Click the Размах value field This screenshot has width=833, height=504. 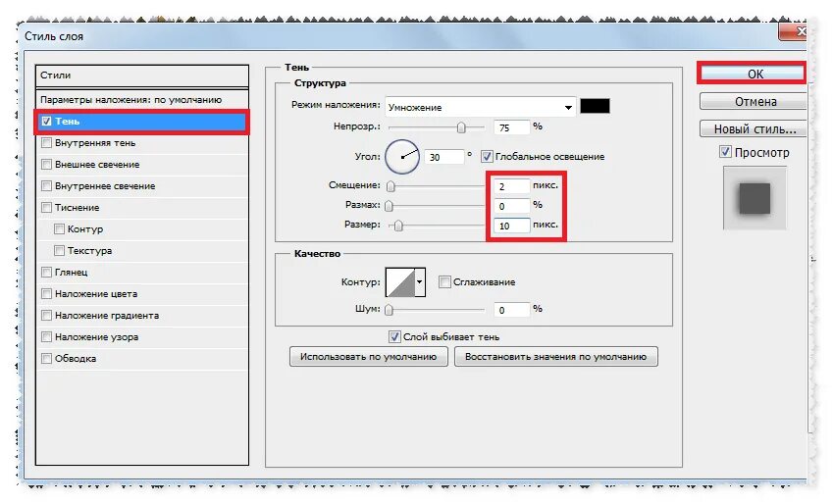tap(512, 206)
